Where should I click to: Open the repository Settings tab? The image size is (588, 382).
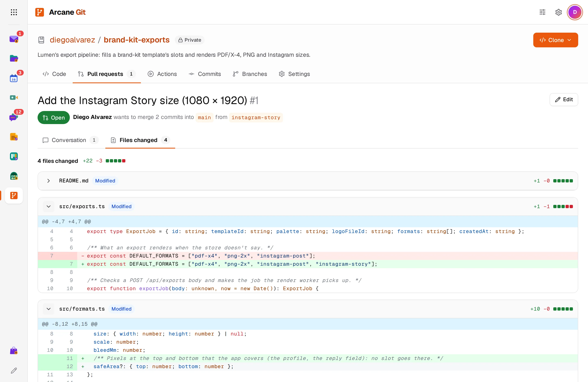tap(294, 74)
